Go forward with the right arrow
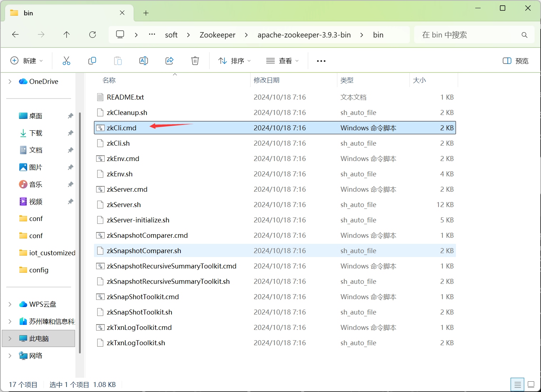The height and width of the screenshot is (392, 541). (x=41, y=35)
